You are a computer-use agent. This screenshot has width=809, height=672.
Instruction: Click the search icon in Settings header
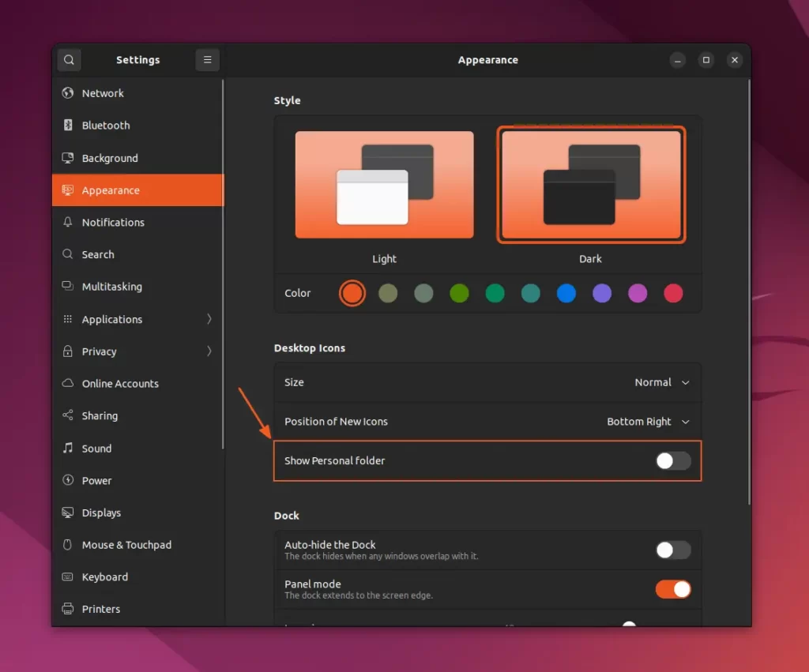click(x=69, y=60)
